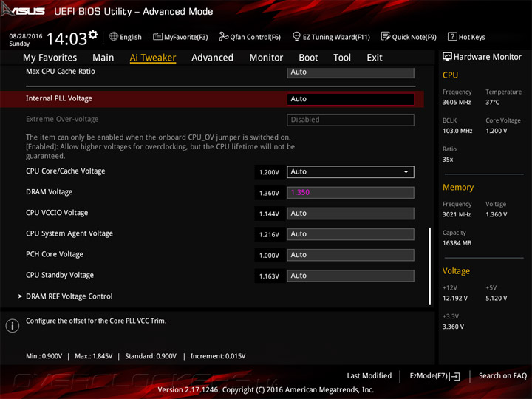Open the My Favorites tab

50,58
